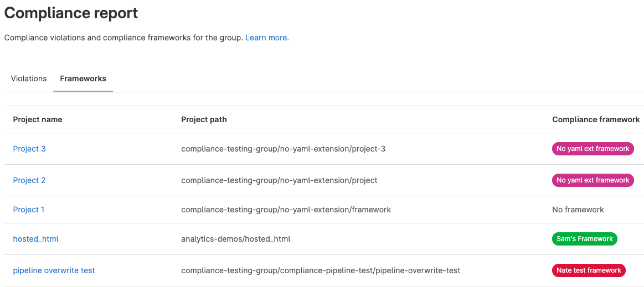Go to Project 1
The height and width of the screenshot is (287, 644).
tap(29, 210)
